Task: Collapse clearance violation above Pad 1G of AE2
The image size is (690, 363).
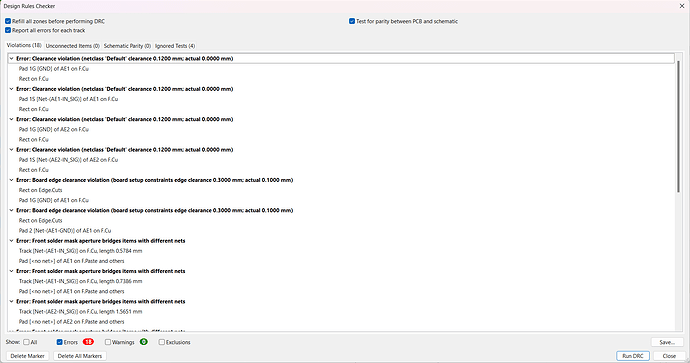Action: pos(11,119)
